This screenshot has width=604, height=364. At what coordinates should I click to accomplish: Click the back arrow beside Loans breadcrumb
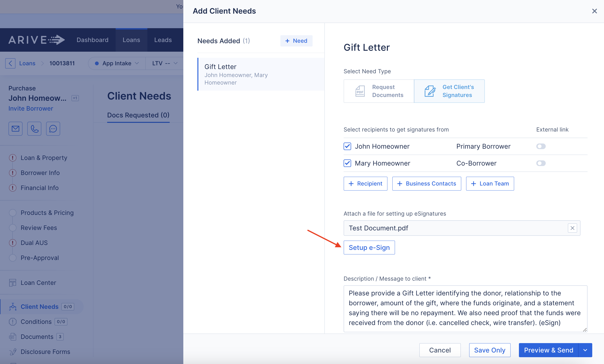pos(10,63)
